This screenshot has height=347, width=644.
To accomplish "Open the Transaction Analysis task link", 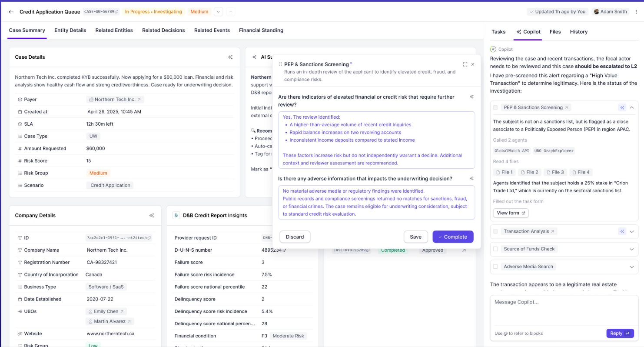I will (529, 231).
